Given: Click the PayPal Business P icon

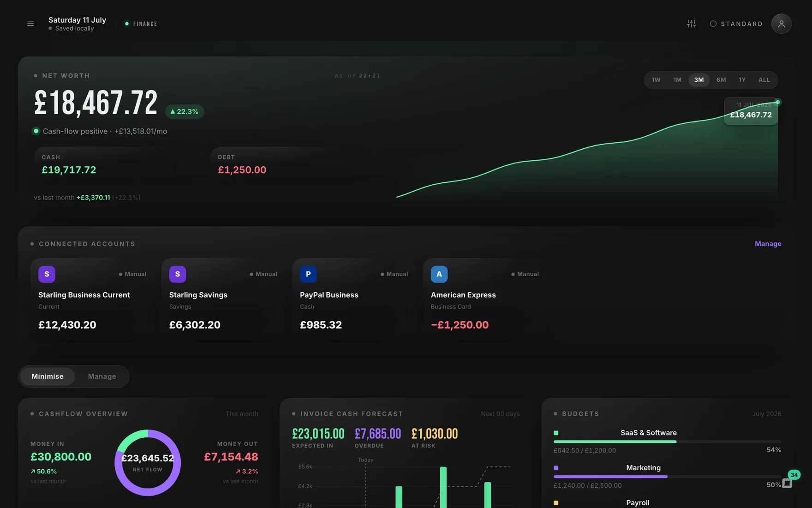Looking at the screenshot, I should point(308,274).
